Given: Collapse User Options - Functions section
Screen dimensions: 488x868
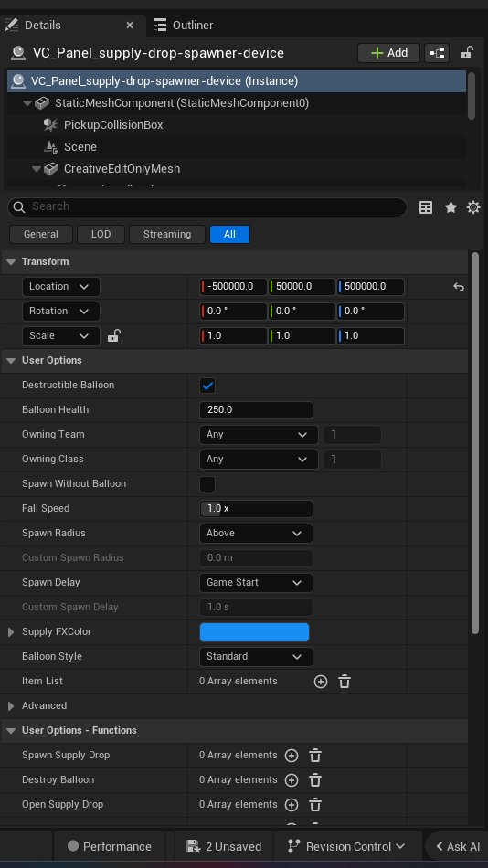Looking at the screenshot, I should [11, 731].
